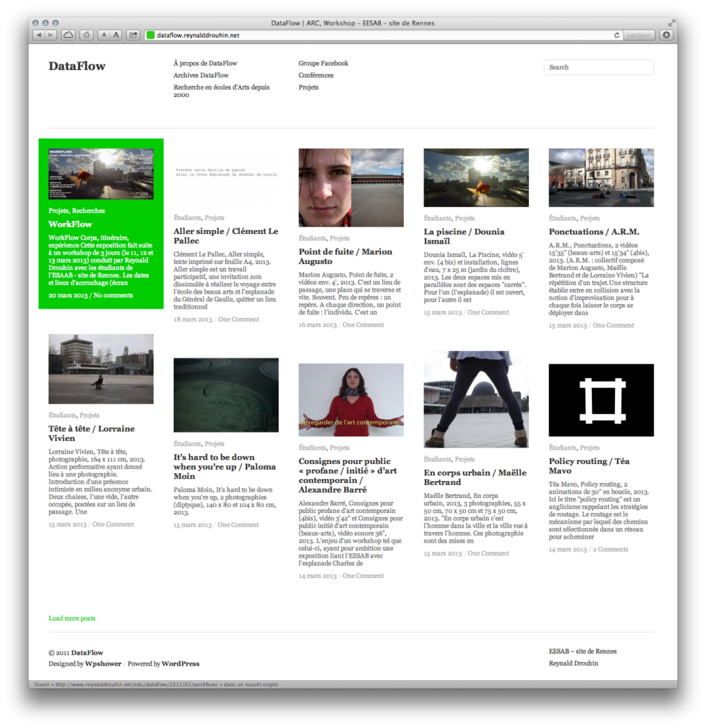Open Policy routing / Téa Mavo post
706x728 pixels.
coord(589,465)
